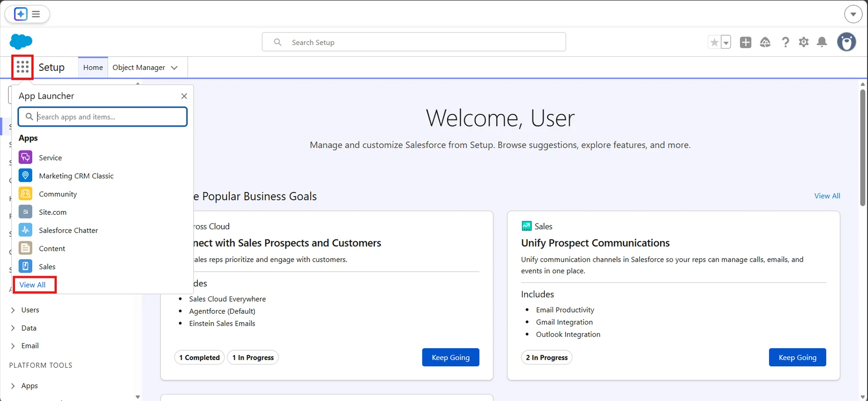The image size is (868, 401).
Task: Open the Trailhead learning cloud icon
Action: point(765,42)
